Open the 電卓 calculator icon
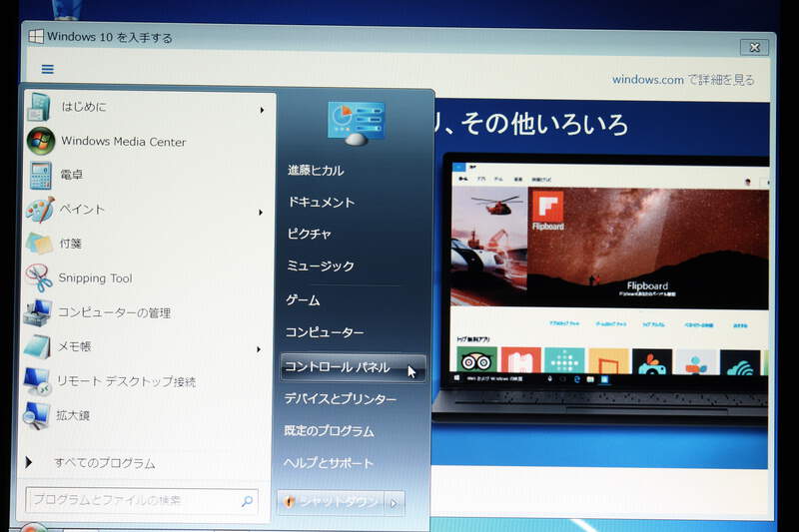This screenshot has height=532, width=799. (40, 175)
